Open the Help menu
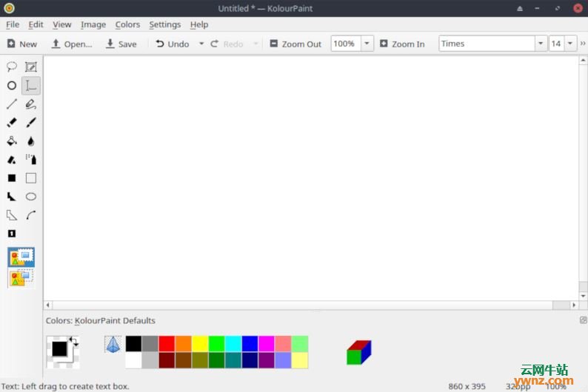 pos(198,24)
